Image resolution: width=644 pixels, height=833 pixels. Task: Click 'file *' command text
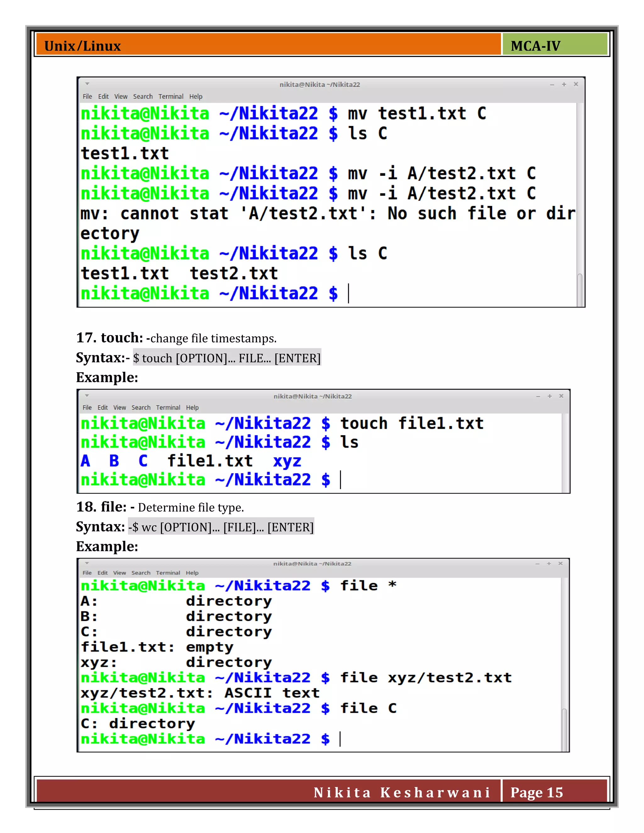(x=369, y=586)
